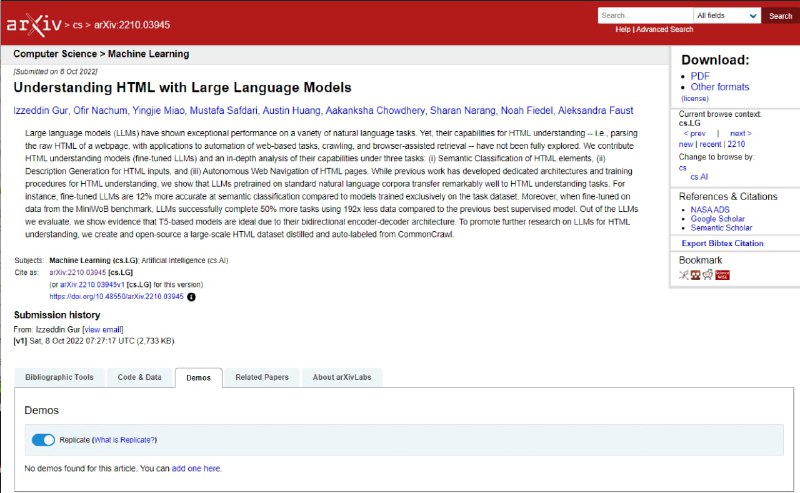Share paper via ScienceWISE icon
Viewport: 800px width, 493px height.
click(x=721, y=275)
